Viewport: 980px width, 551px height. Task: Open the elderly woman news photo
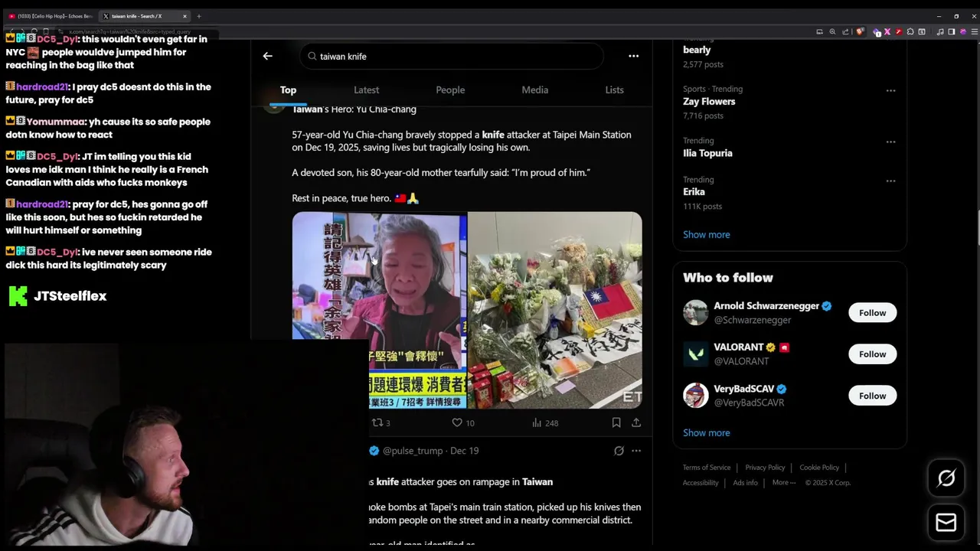[379, 310]
